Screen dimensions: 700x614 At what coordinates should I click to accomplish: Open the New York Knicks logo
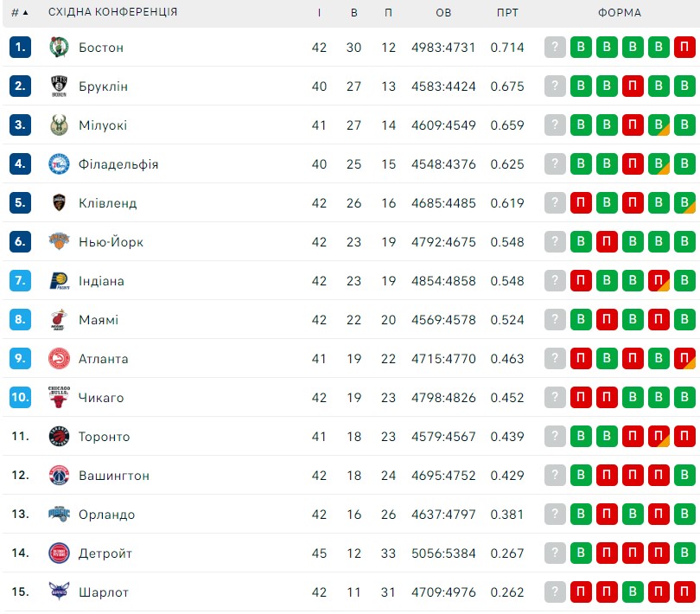tap(59, 241)
